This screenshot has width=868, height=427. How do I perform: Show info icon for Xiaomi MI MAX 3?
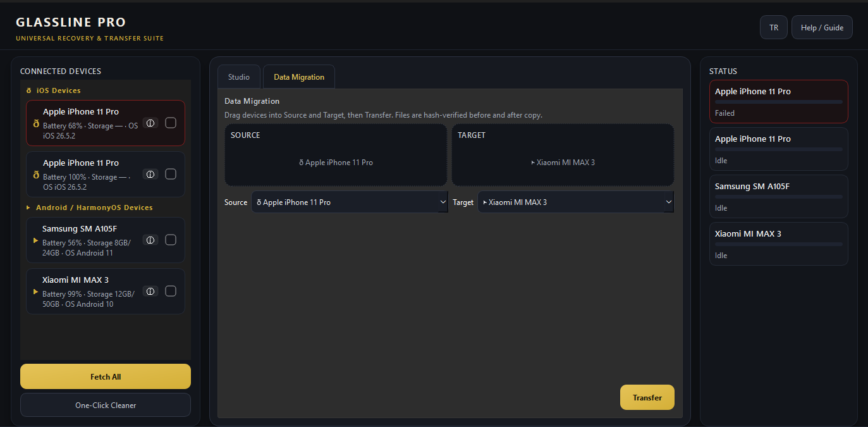(150, 291)
